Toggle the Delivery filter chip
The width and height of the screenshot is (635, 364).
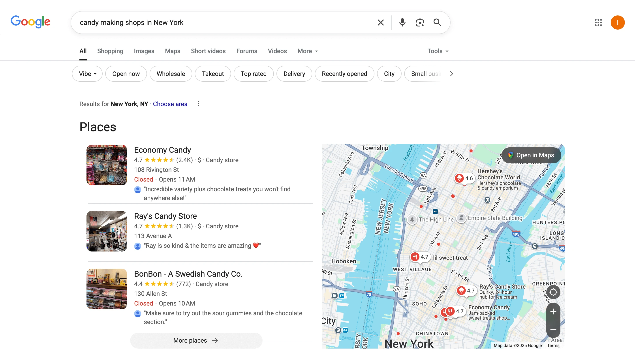(x=294, y=74)
